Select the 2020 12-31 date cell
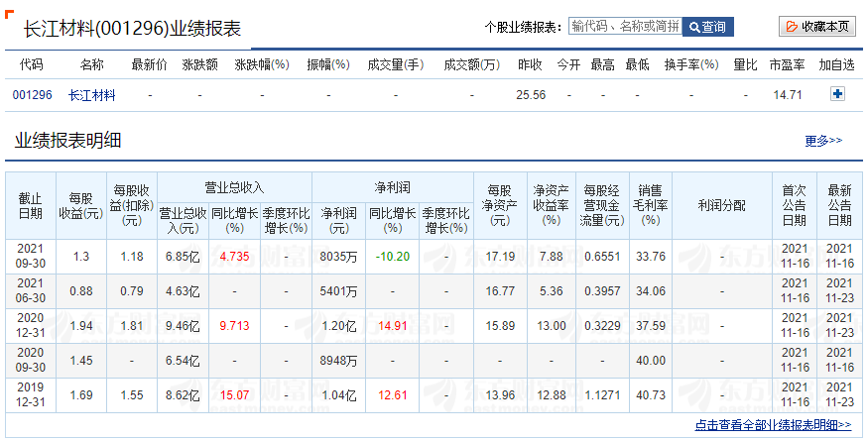 coord(31,326)
